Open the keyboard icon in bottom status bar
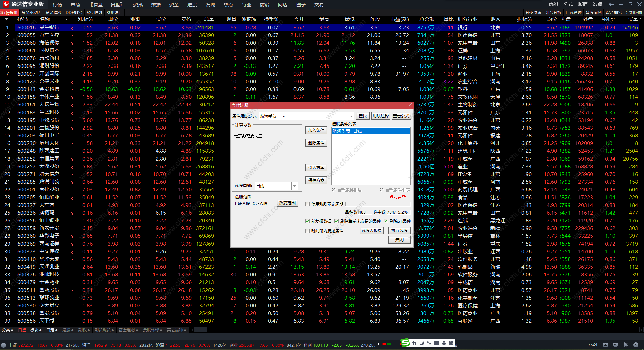The height and width of the screenshot is (350, 644). (605, 345)
